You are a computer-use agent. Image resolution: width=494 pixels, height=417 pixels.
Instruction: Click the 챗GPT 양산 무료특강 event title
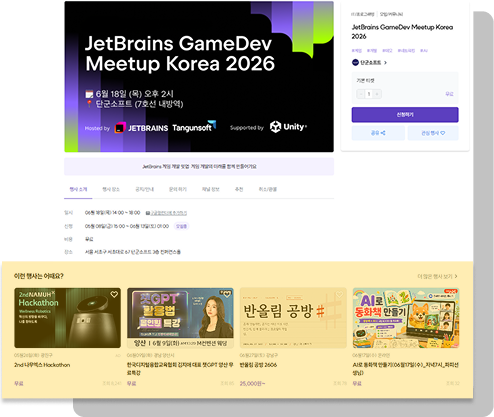(180, 369)
